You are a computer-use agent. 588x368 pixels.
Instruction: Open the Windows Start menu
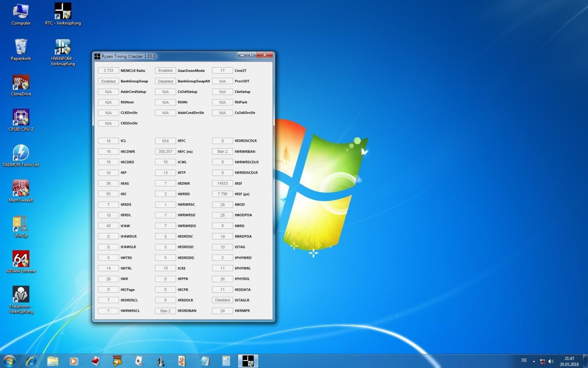coord(9,361)
